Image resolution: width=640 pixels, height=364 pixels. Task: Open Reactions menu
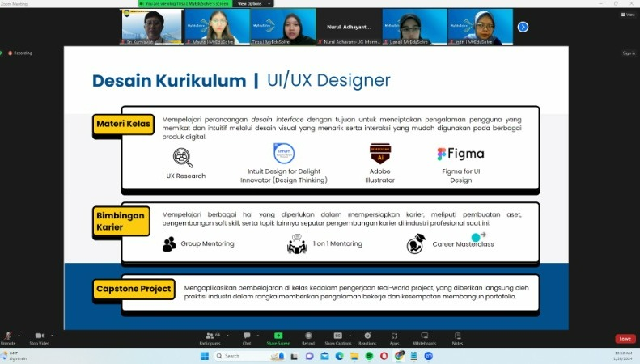(x=367, y=338)
